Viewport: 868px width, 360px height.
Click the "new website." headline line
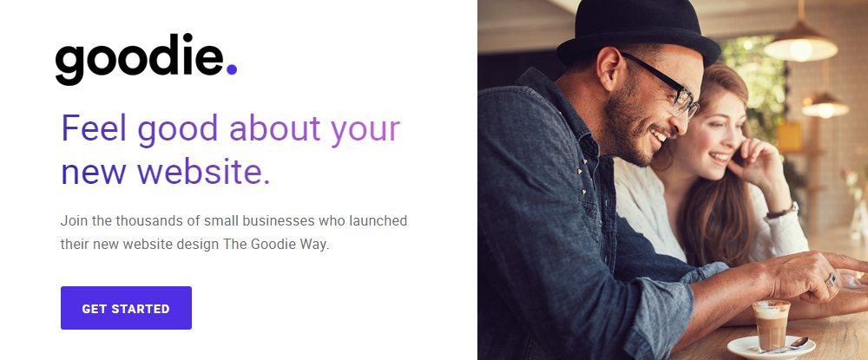[x=165, y=171]
